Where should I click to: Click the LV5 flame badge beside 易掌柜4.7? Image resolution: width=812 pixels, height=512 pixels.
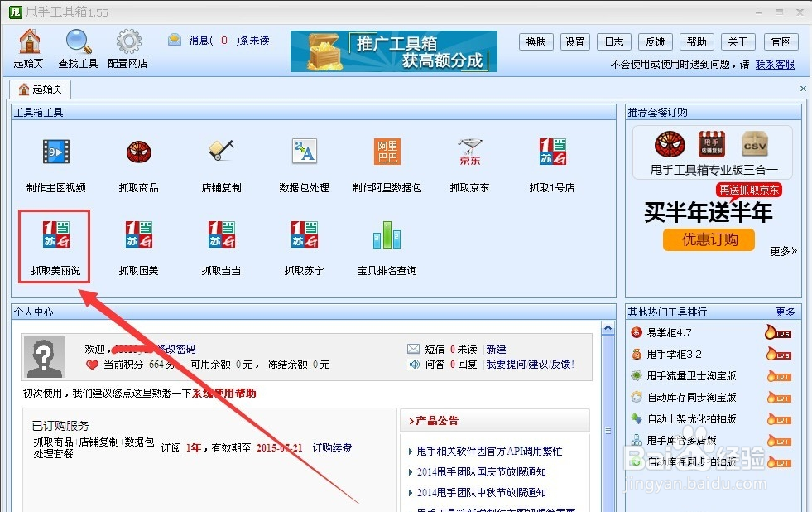pyautogui.click(x=778, y=333)
